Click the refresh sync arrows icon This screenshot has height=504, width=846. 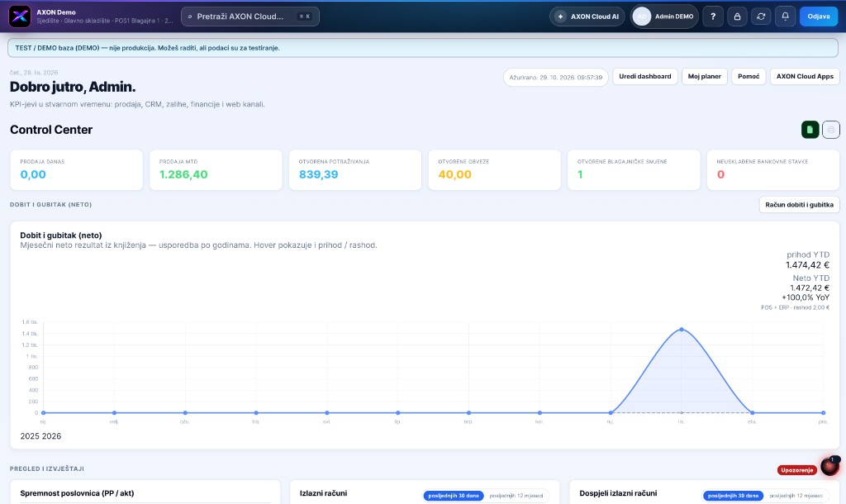pyautogui.click(x=761, y=17)
